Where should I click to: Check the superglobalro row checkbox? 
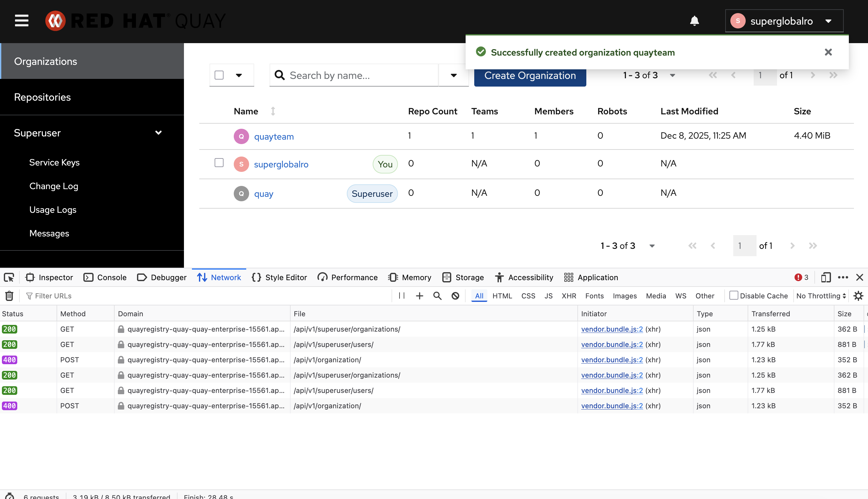coord(219,163)
